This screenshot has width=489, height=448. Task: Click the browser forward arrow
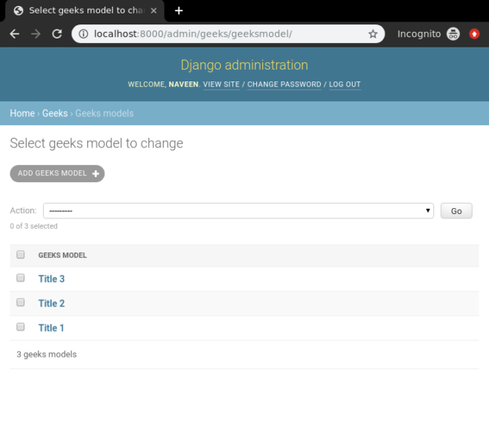point(36,33)
